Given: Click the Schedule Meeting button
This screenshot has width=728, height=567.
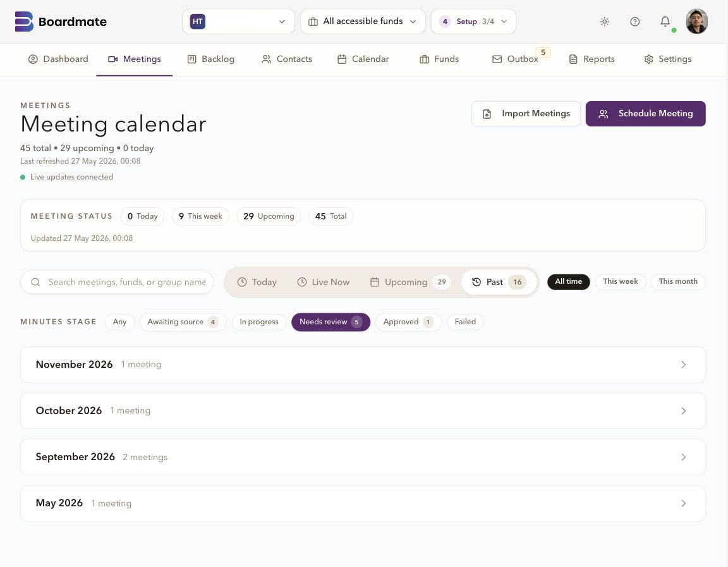Looking at the screenshot, I should pyautogui.click(x=645, y=114).
